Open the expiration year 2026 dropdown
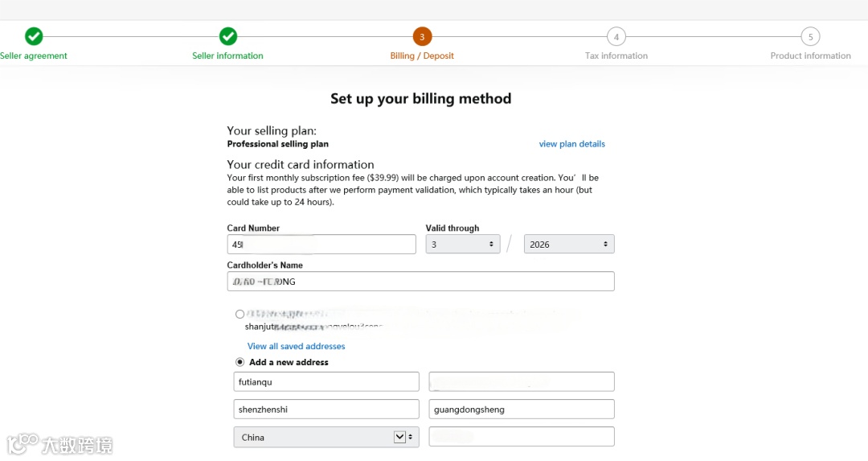This screenshot has width=868, height=461. (x=568, y=245)
